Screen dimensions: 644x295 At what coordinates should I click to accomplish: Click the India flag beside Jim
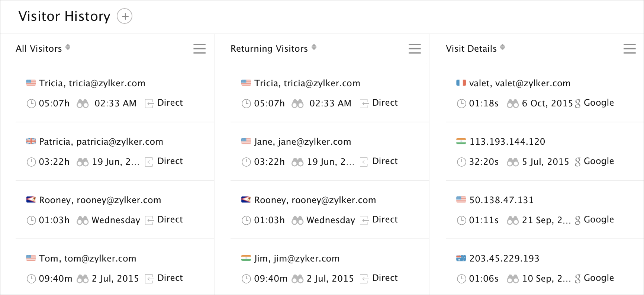[246, 258]
